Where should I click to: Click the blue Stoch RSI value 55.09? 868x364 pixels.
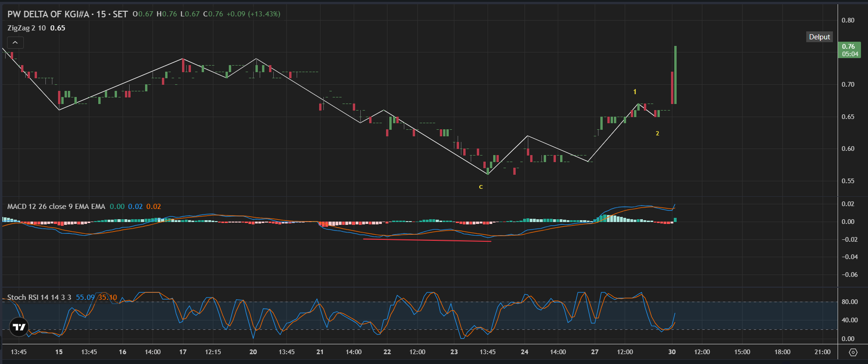[x=85, y=297]
